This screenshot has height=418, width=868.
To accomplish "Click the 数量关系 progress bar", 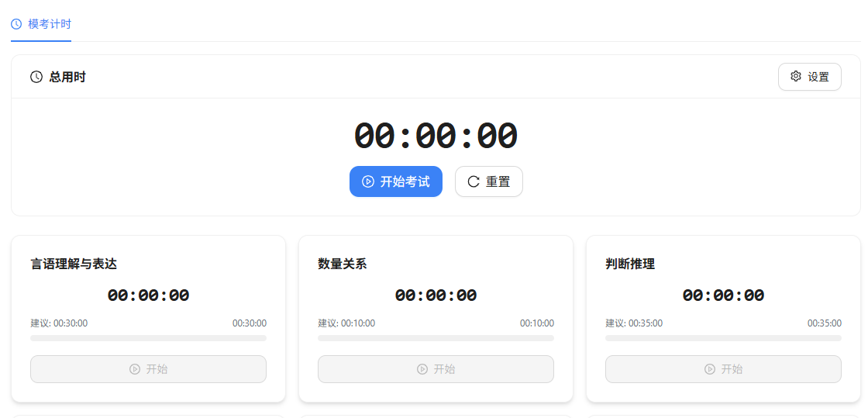I will (x=436, y=338).
